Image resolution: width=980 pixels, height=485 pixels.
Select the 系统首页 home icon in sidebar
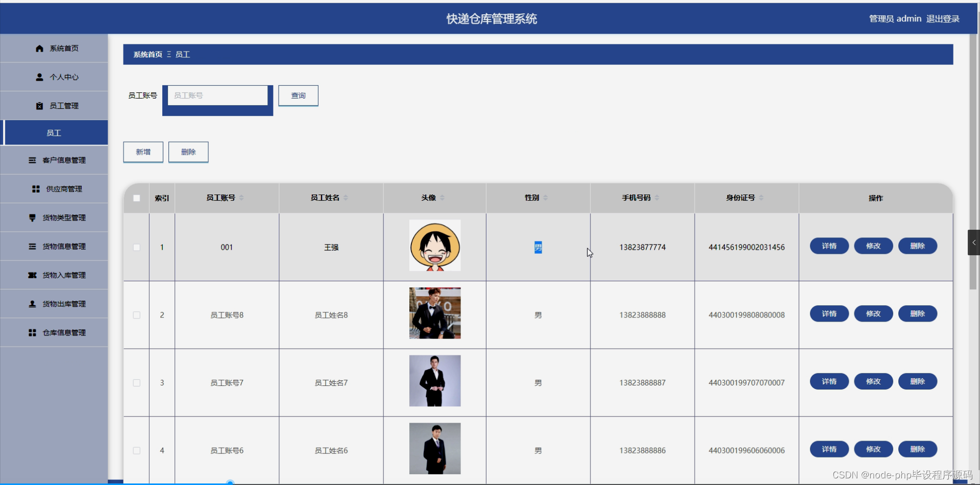pos(39,48)
